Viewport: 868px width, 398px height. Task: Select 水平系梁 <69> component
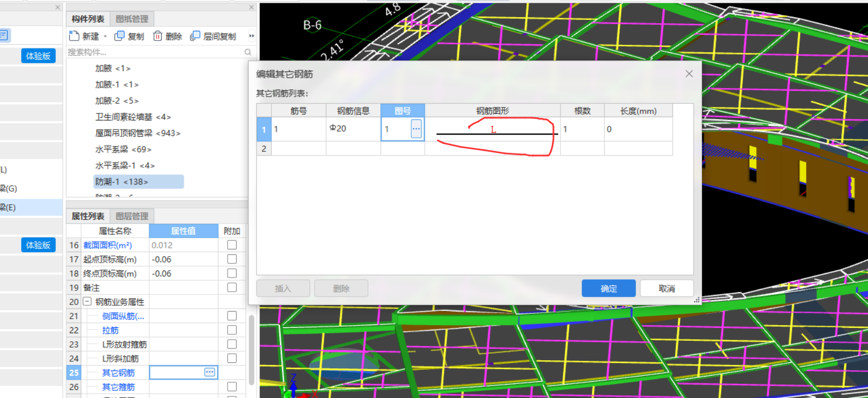coord(123,149)
